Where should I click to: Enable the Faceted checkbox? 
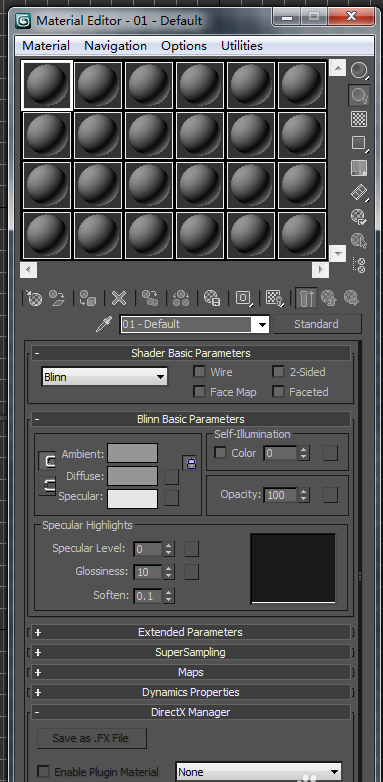278,392
